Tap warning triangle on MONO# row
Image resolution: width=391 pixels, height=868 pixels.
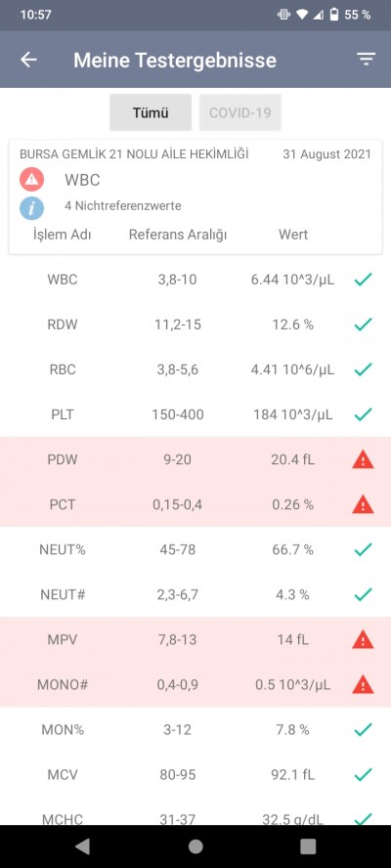click(363, 685)
